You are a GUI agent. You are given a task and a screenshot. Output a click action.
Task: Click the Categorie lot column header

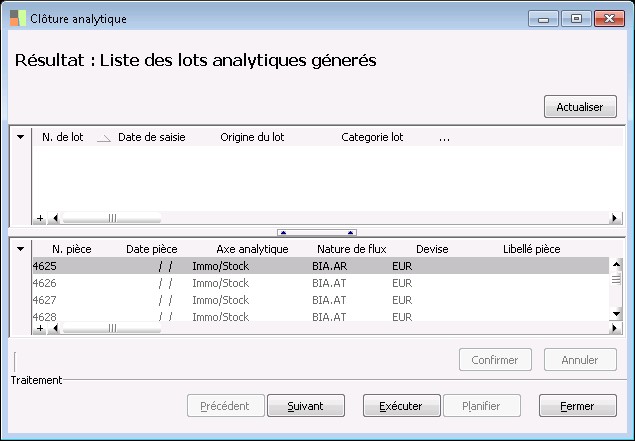(372, 137)
